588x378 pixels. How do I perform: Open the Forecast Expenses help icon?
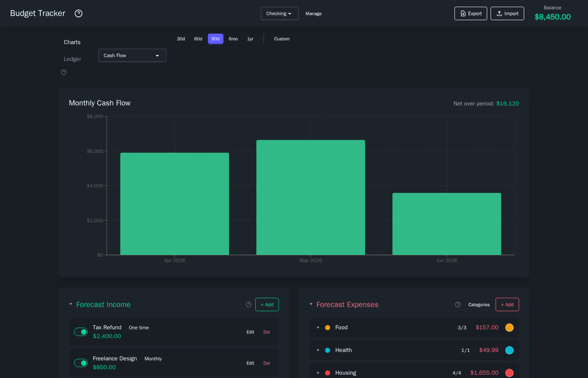coord(458,304)
